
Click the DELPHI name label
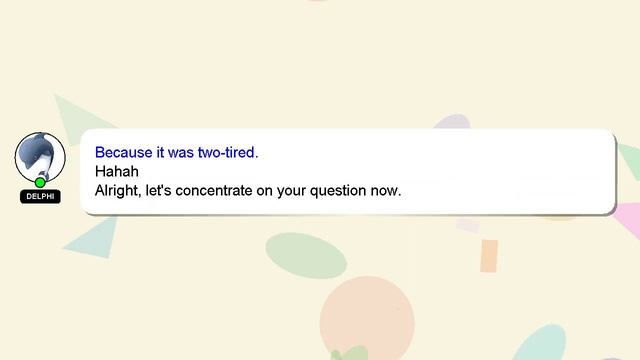pos(40,196)
